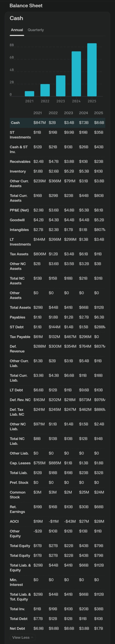Click the 2021 chart bar
The height and width of the screenshot is (644, 115).
(x=29, y=94)
